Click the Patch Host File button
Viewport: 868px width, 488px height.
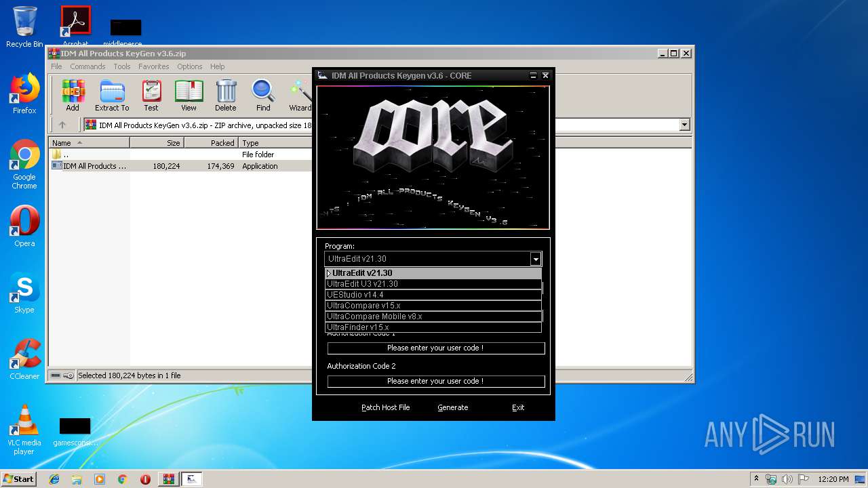[385, 407]
